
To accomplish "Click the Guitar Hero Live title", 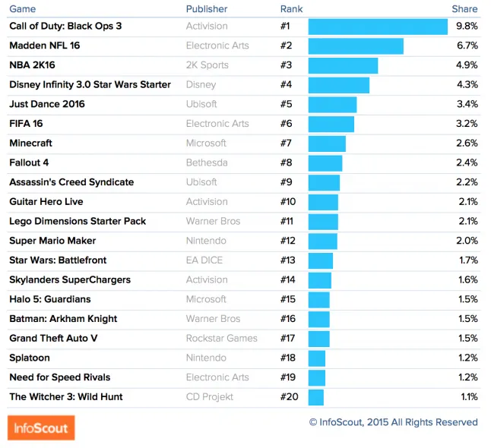I will pyautogui.click(x=46, y=202).
